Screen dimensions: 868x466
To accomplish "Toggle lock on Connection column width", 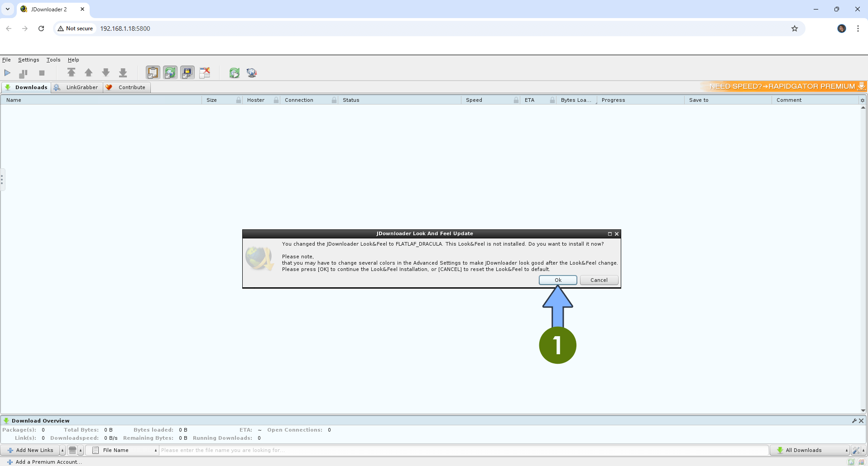I will click(x=334, y=100).
